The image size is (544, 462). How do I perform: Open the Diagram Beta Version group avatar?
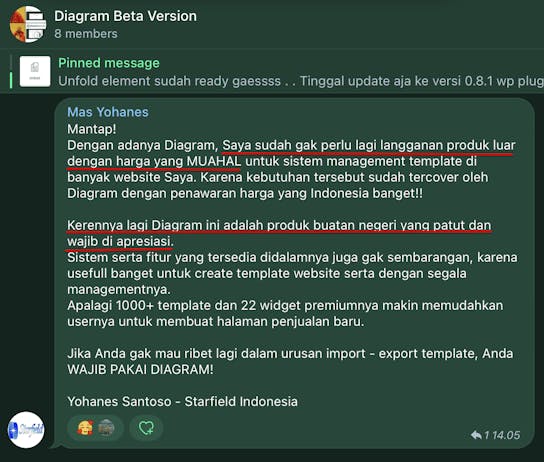[27, 24]
